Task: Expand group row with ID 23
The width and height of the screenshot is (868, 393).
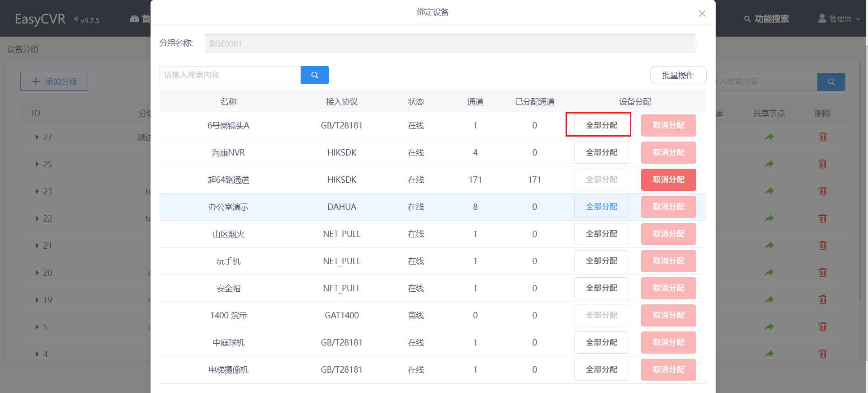Action: [37, 191]
